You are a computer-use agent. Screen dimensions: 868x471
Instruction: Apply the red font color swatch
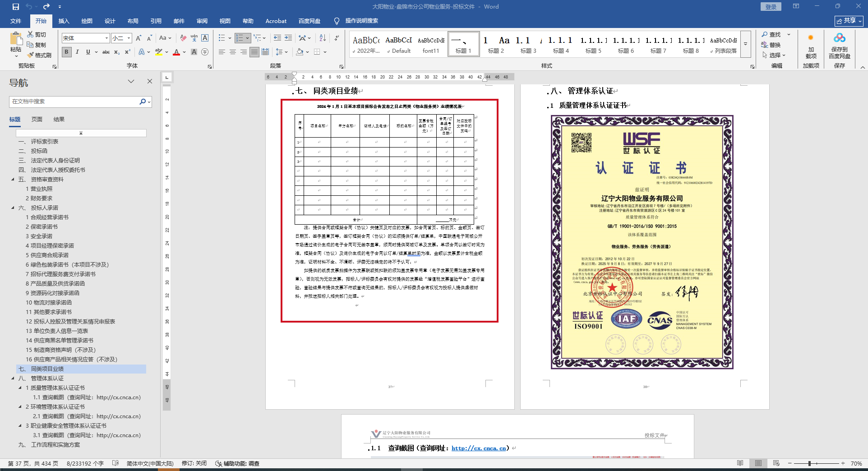tap(176, 52)
